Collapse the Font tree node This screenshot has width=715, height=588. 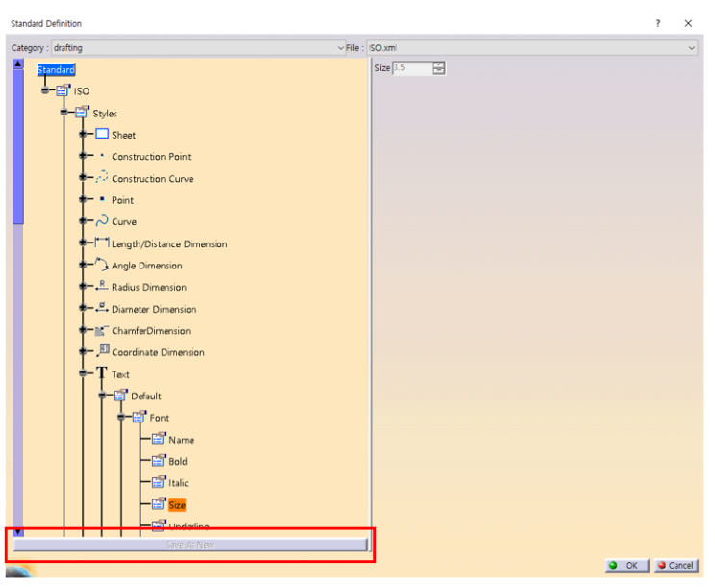tap(121, 417)
